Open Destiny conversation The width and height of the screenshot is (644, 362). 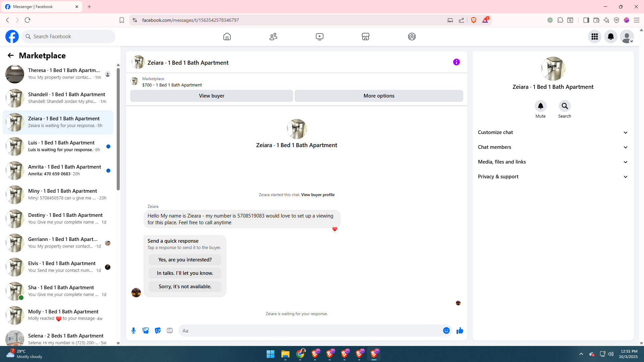pos(58,219)
